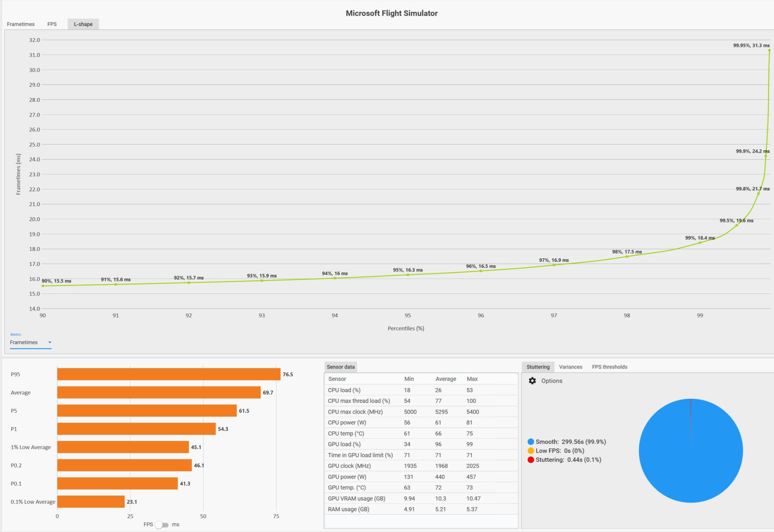Click the red Stuttering legend dot
The width and height of the screenshot is (774, 532).
coord(531,460)
